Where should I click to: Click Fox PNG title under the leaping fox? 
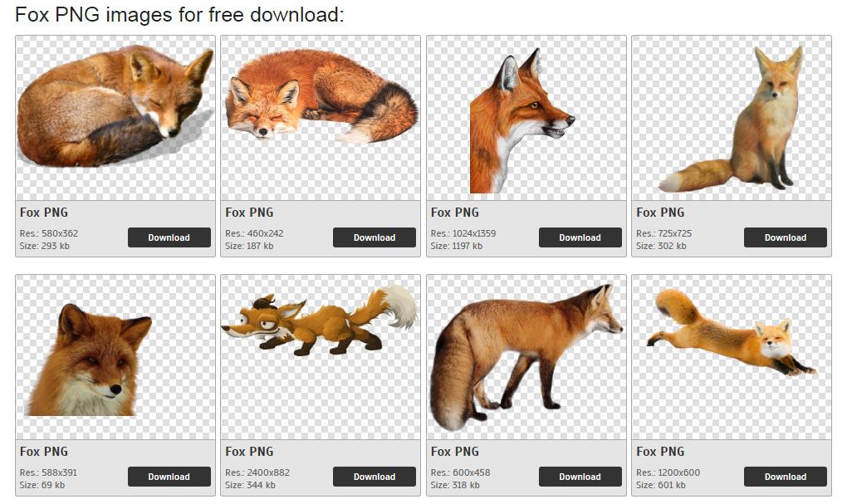pos(660,452)
